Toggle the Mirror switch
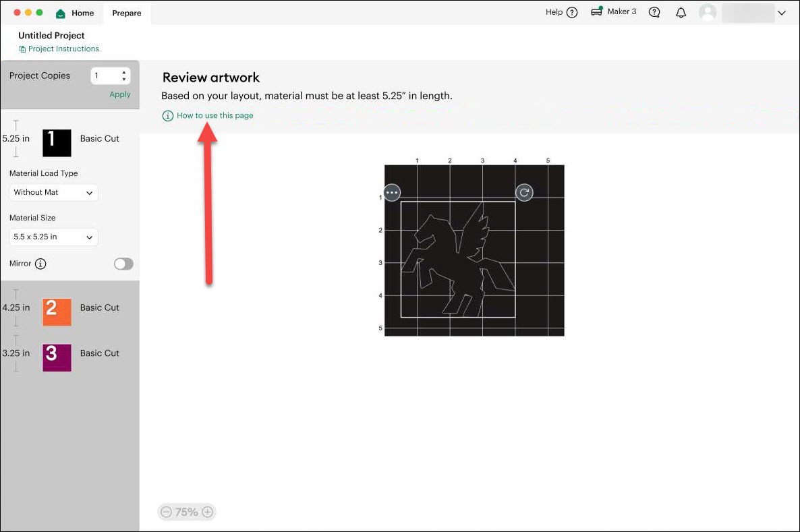800x532 pixels. (x=123, y=264)
